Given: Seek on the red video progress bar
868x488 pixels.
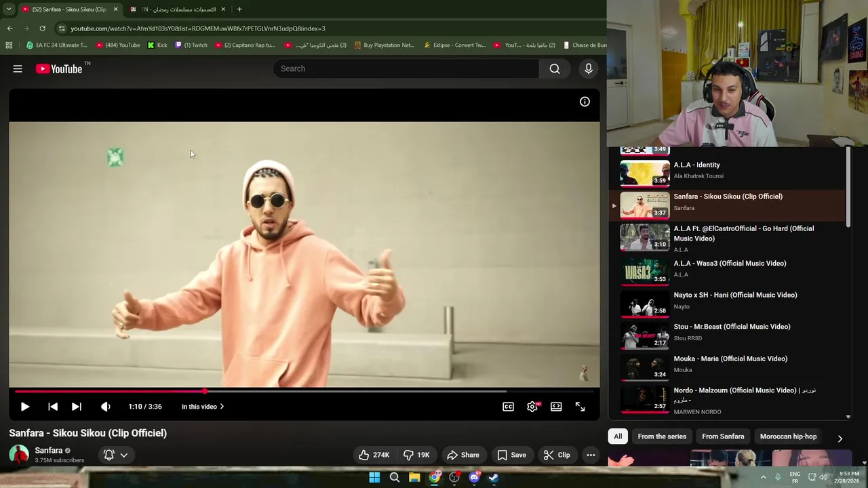Looking at the screenshot, I should click(x=304, y=391).
